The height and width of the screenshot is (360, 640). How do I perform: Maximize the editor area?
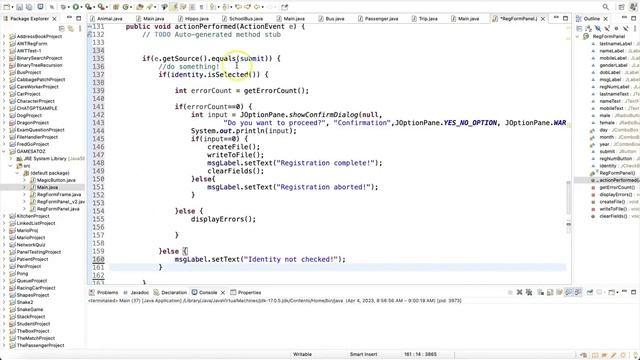pos(565,18)
